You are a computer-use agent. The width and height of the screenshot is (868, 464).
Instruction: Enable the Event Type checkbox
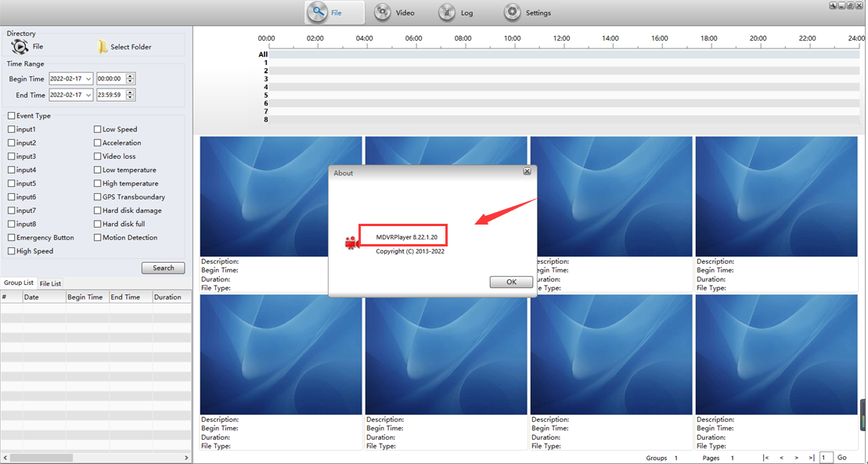11,116
